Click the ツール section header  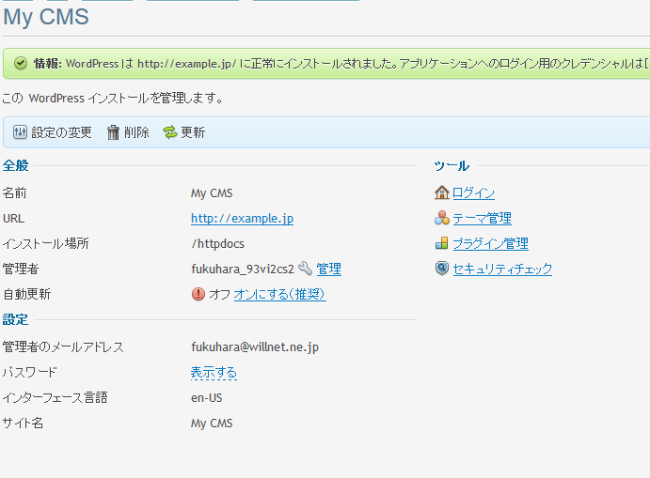451,166
